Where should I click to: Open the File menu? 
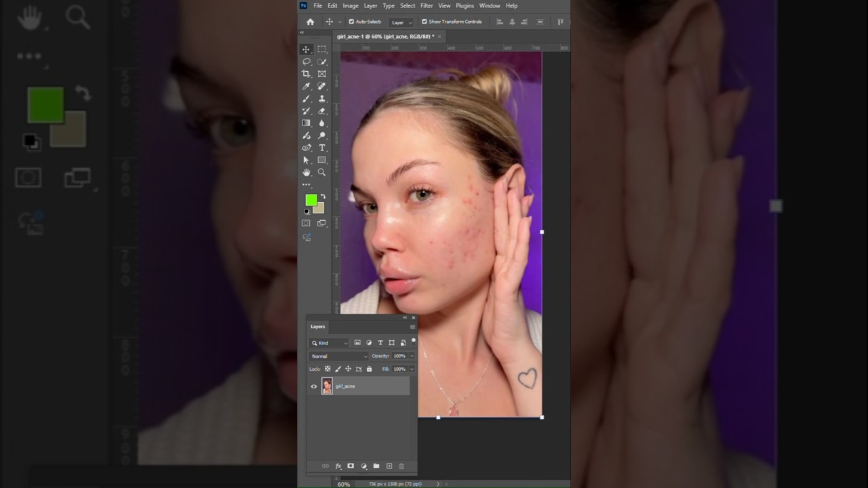[x=317, y=5]
